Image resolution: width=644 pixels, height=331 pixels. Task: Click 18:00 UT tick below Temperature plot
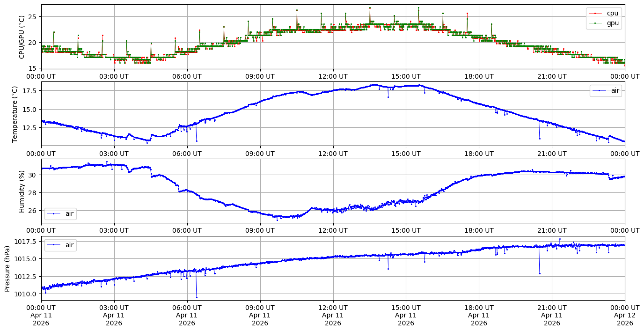tap(479, 153)
